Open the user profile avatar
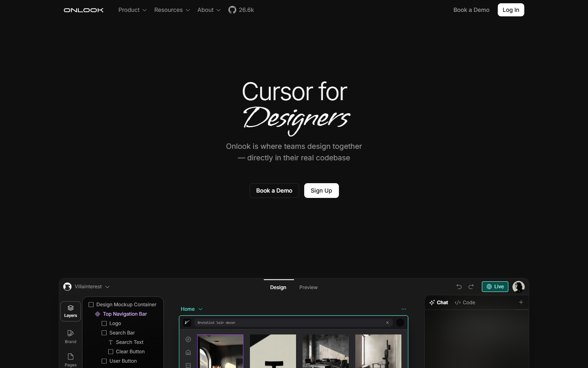Screen dimensions: 588x368 519,287
